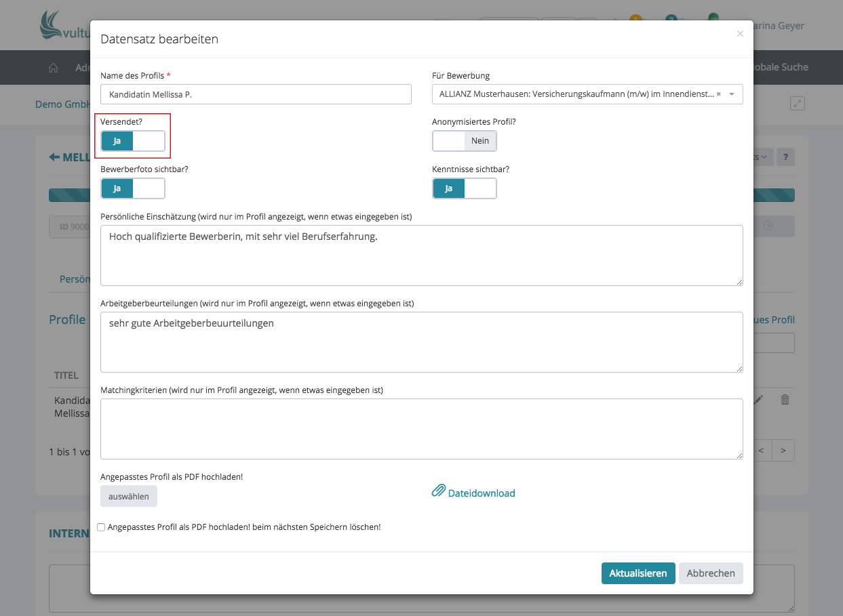
Task: Click the home icon in navigation bar
Action: [54, 68]
